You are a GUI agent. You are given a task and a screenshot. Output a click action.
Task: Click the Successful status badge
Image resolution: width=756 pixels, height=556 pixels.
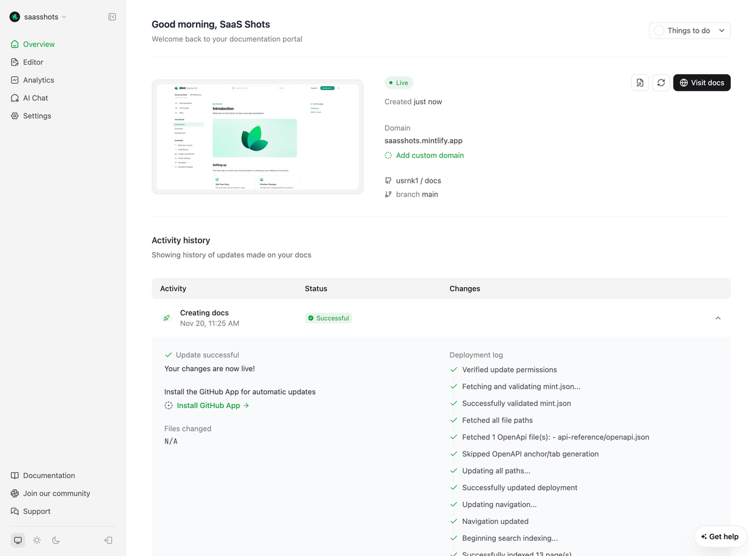click(328, 318)
